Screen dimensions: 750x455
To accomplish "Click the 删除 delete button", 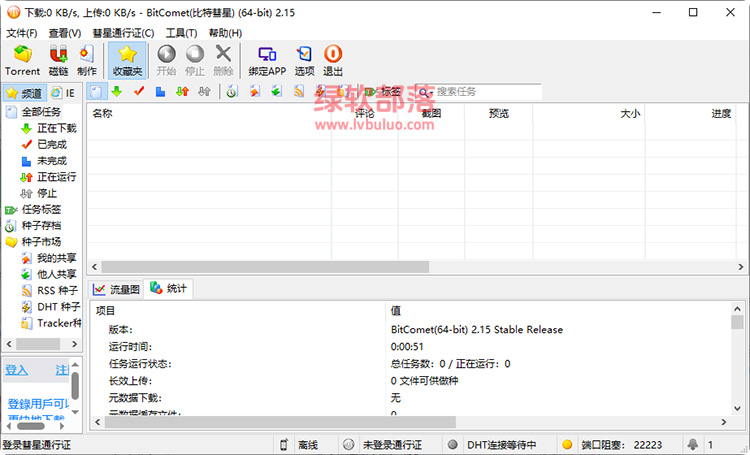I will pos(223,60).
